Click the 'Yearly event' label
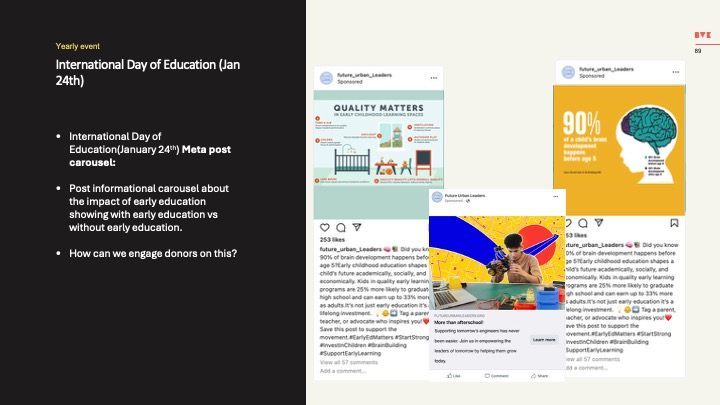 [x=78, y=46]
